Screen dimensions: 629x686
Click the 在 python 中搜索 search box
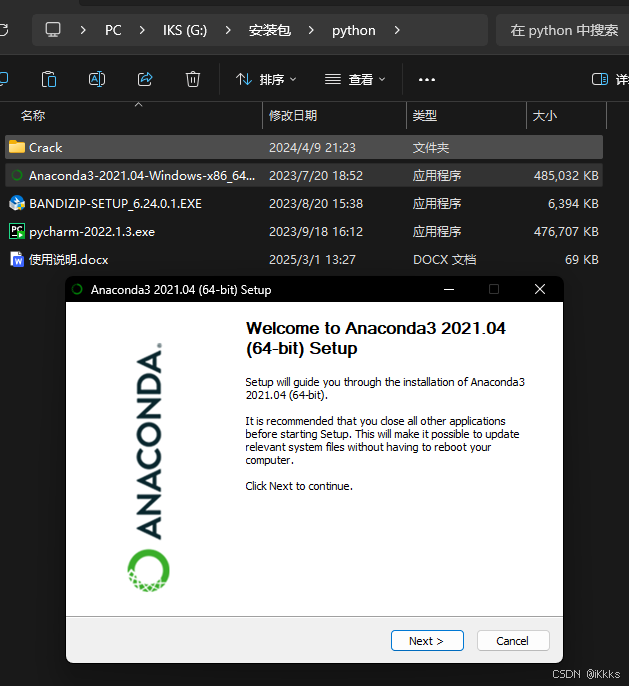[564, 30]
